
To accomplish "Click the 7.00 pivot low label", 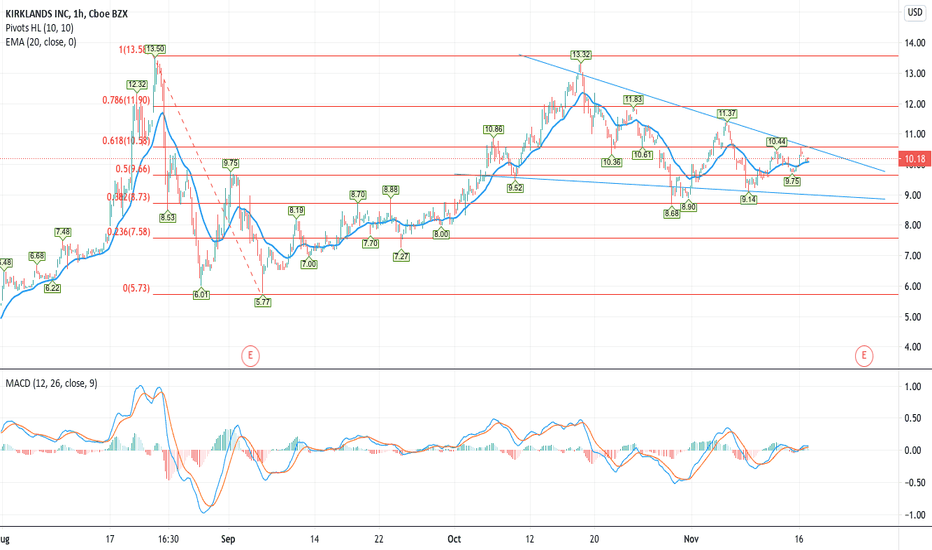I will pyautogui.click(x=308, y=265).
